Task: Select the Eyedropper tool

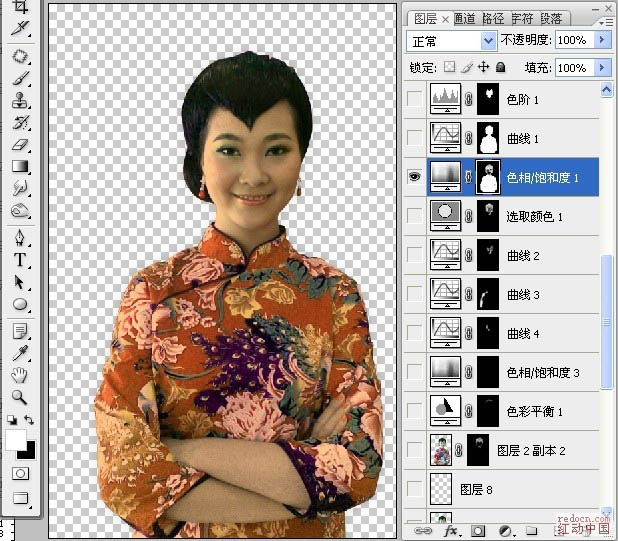Action: (x=20, y=353)
